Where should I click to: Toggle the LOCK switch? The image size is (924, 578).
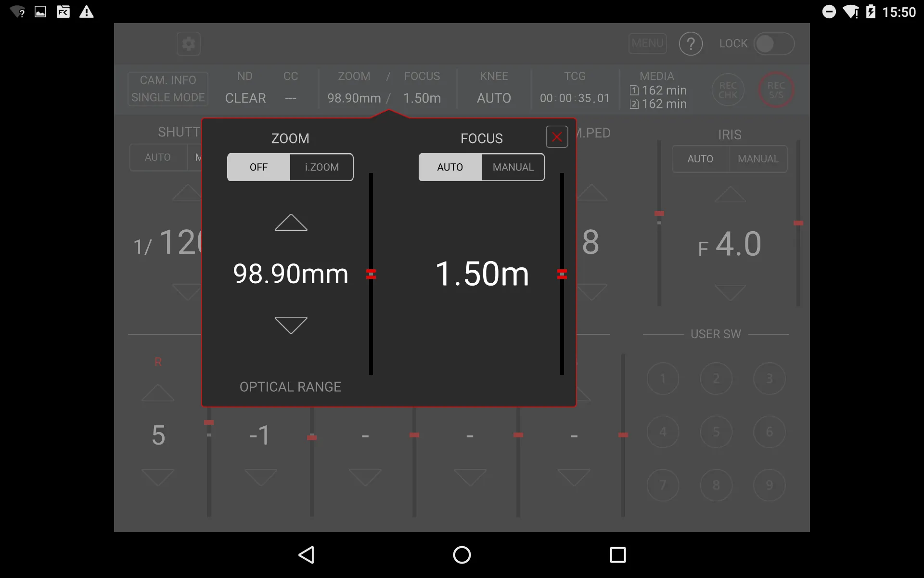(x=774, y=44)
